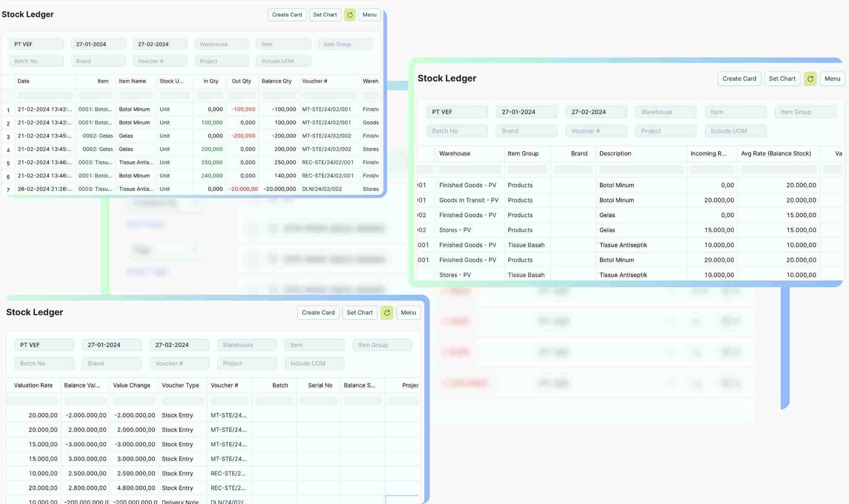Click Voucher # filter in right ledger
Screen dimensions: 849x504
click(596, 131)
